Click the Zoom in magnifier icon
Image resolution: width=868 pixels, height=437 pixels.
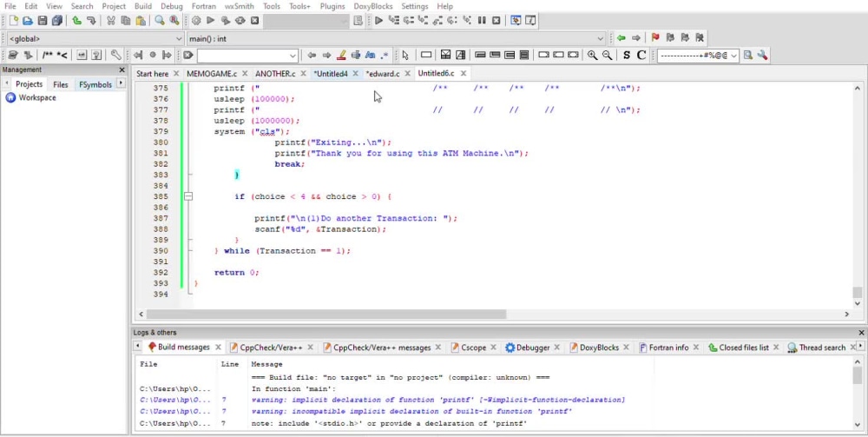pyautogui.click(x=592, y=55)
